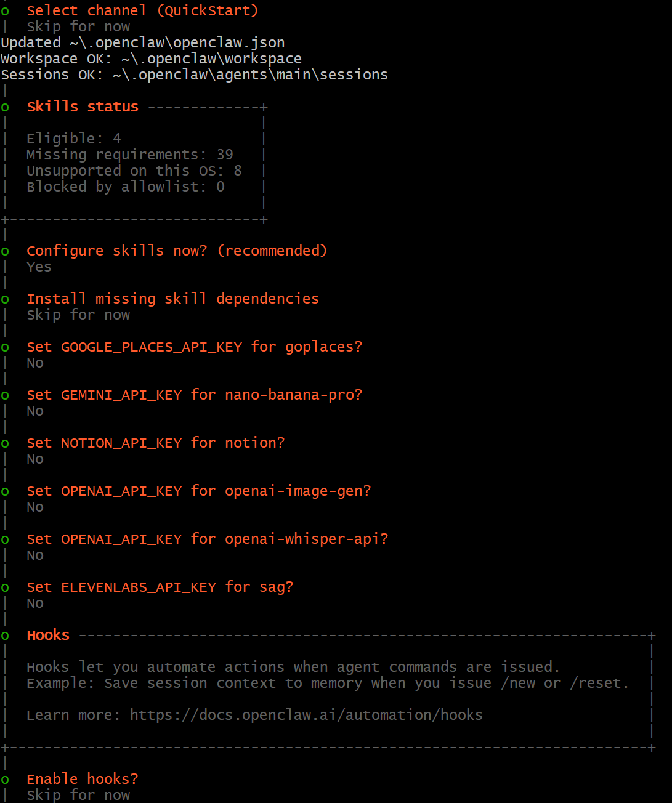
Task: Click the Eligible: 4 status line
Action: [x=73, y=139]
